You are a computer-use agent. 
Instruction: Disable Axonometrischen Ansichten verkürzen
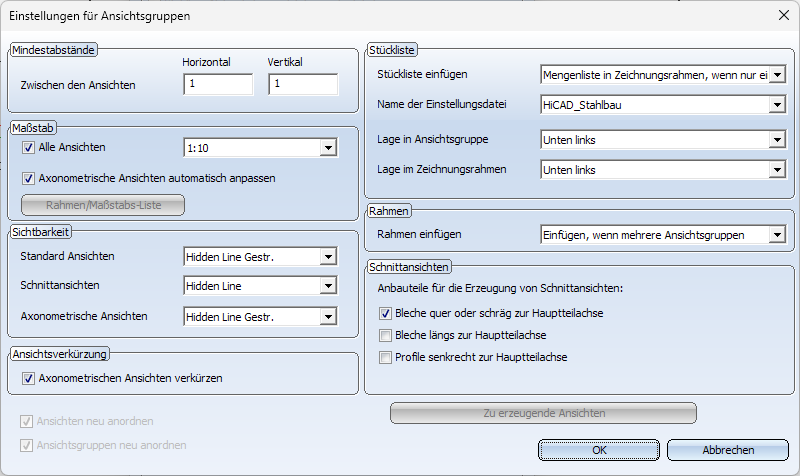tap(29, 379)
